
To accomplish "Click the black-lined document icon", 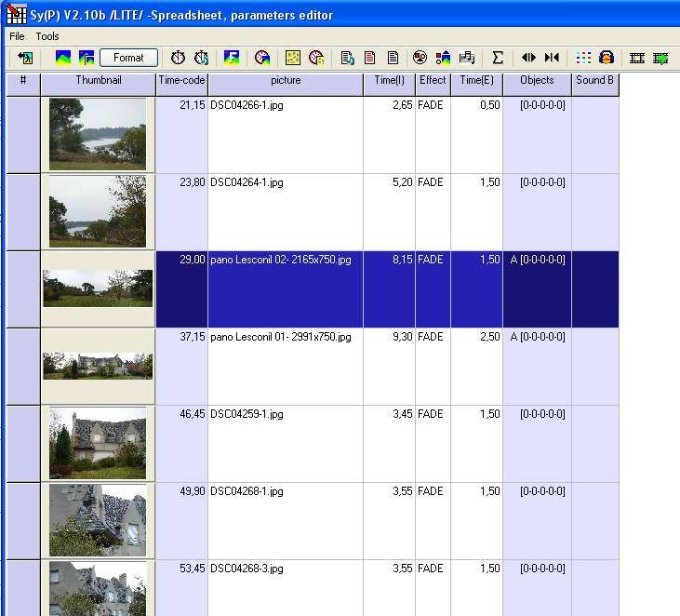I will pos(393,58).
